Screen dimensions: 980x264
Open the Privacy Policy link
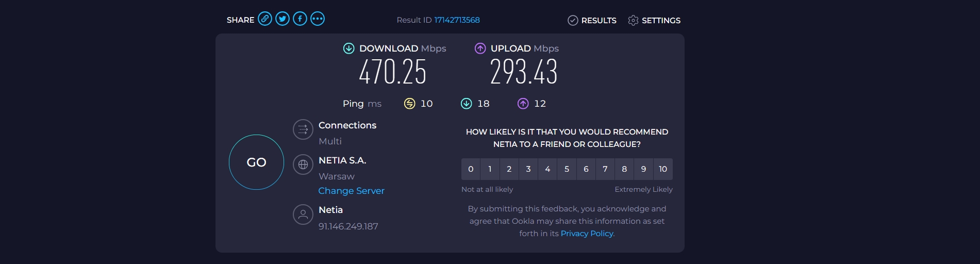pos(587,234)
